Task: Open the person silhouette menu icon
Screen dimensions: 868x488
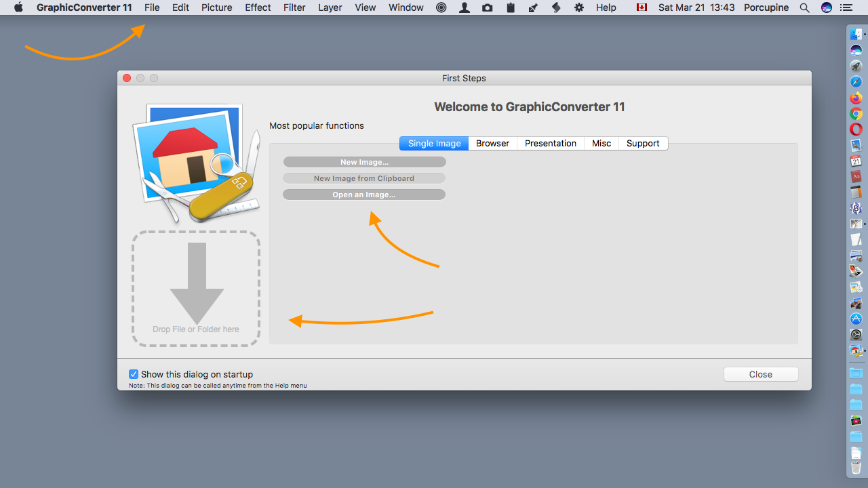Action: coord(464,7)
